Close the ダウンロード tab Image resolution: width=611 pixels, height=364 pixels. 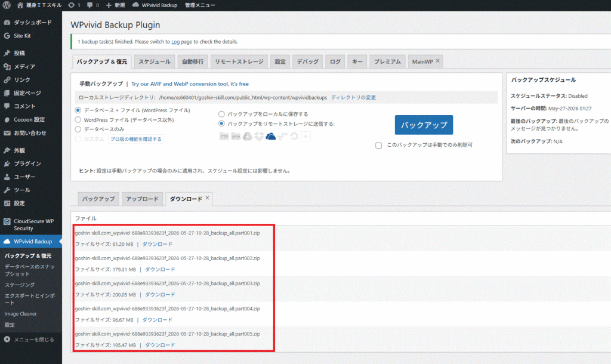[x=207, y=198]
